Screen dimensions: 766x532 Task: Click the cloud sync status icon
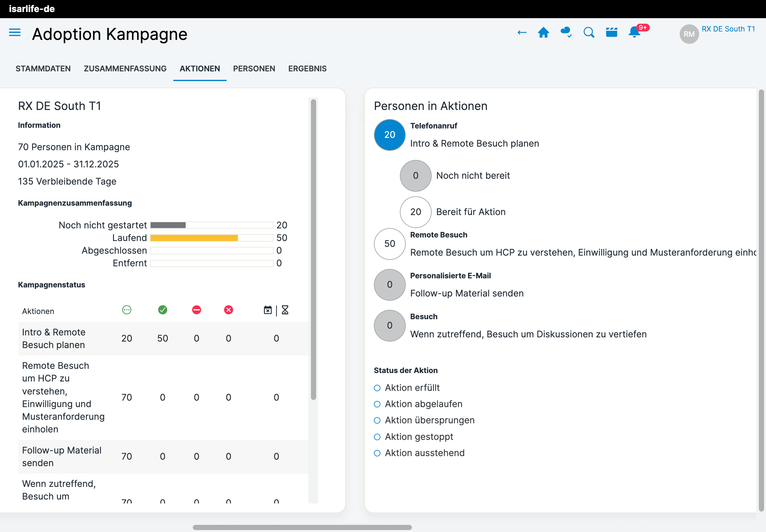tap(566, 32)
